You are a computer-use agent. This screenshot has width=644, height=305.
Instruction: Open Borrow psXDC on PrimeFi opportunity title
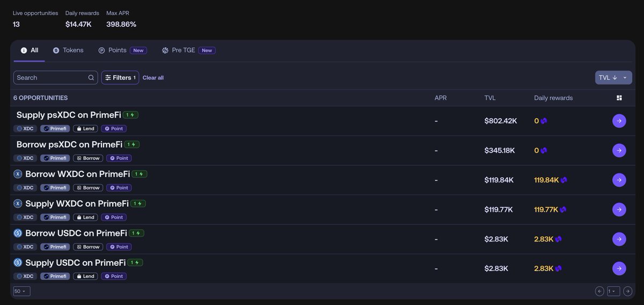70,144
